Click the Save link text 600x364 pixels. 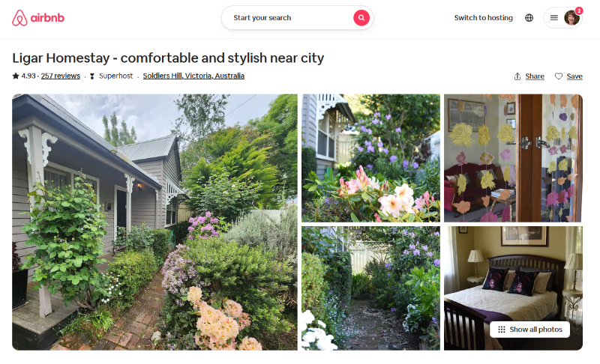(574, 76)
